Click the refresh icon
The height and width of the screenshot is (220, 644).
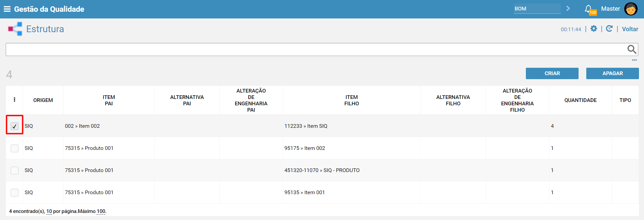[609, 29]
